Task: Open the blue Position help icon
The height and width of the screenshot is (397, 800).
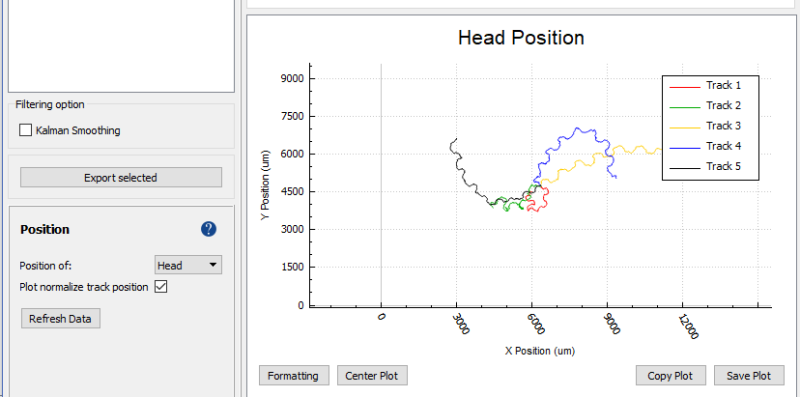Action: point(209,229)
